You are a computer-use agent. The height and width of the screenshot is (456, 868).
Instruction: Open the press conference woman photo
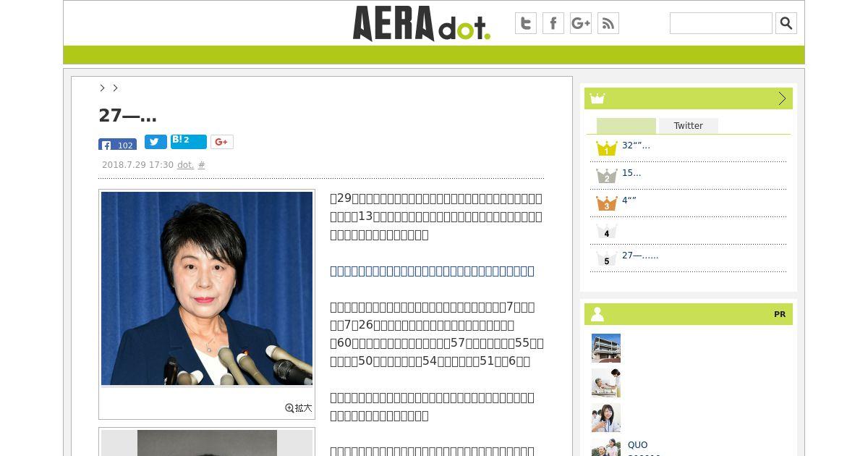(207, 288)
